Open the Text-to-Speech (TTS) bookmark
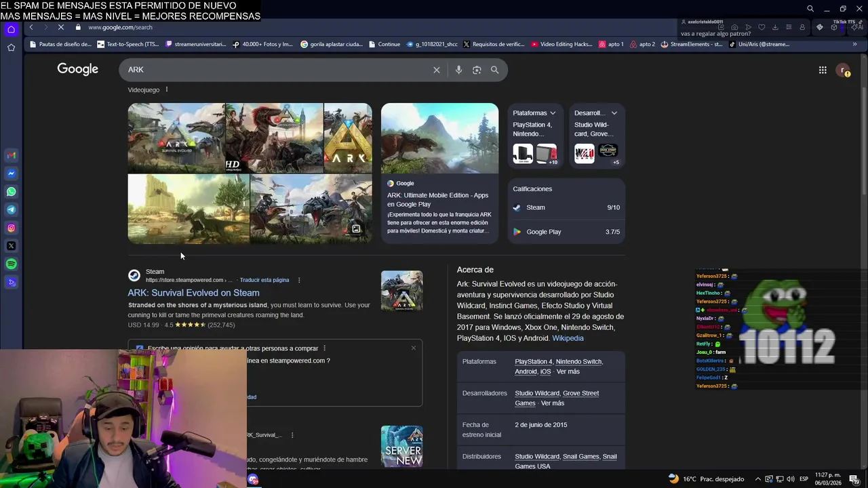 click(x=128, y=45)
